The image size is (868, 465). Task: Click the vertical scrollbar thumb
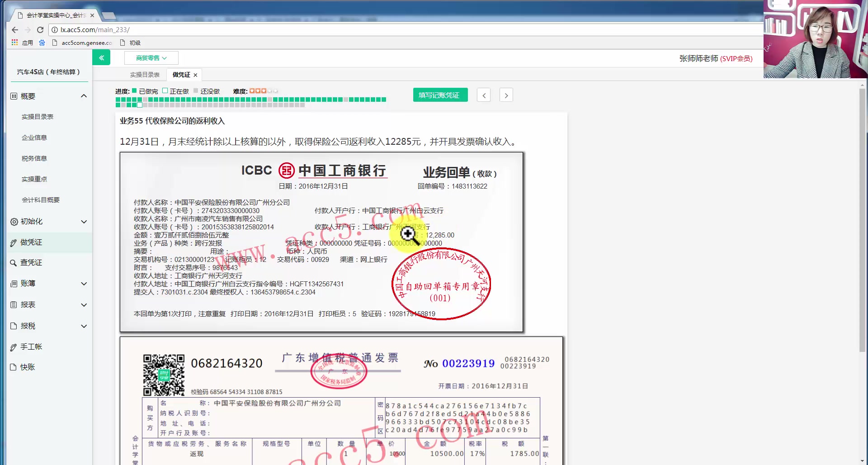863,219
